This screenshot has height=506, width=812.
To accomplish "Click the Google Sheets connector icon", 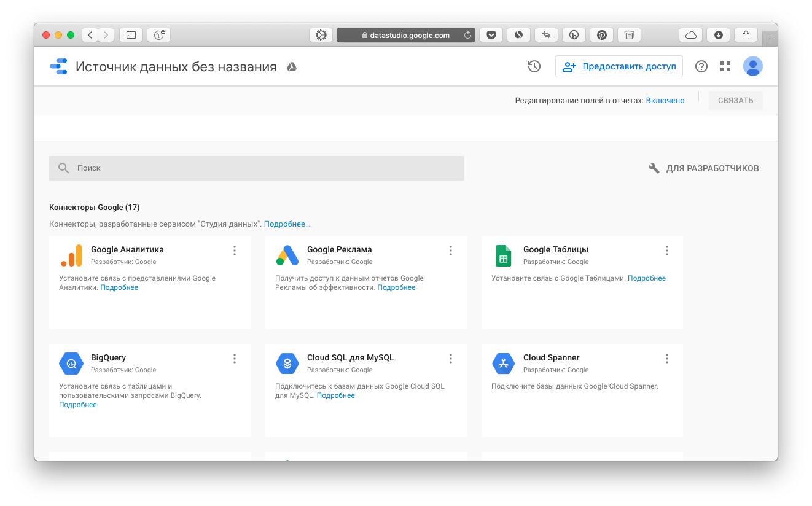I will (x=504, y=255).
